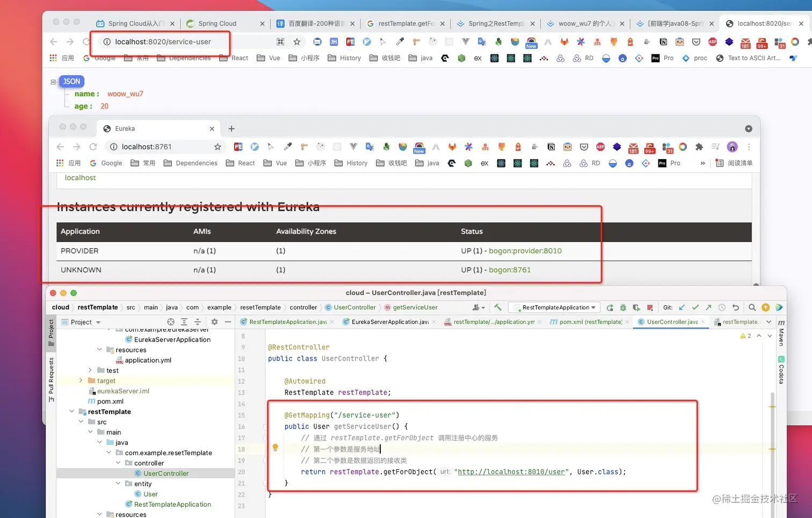Run RestTemplateApplication with the green rerun icon
This screenshot has width=812, height=518.
click(x=610, y=308)
